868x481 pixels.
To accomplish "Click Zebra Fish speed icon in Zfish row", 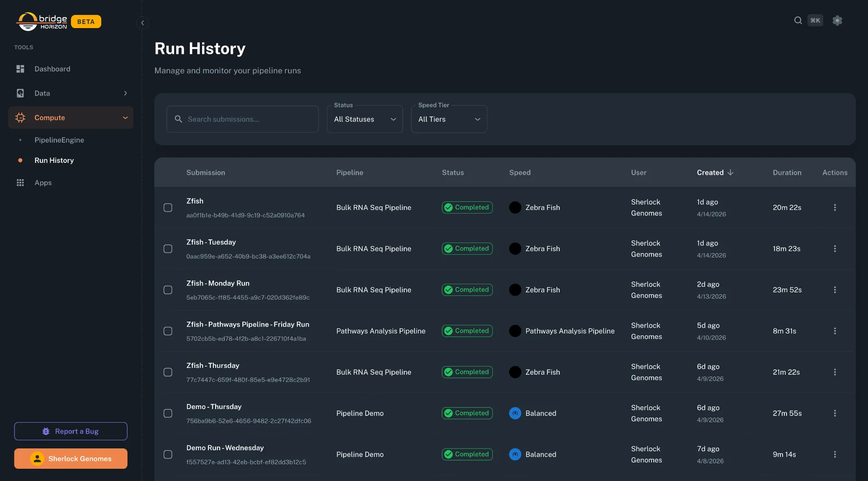I will pos(515,207).
